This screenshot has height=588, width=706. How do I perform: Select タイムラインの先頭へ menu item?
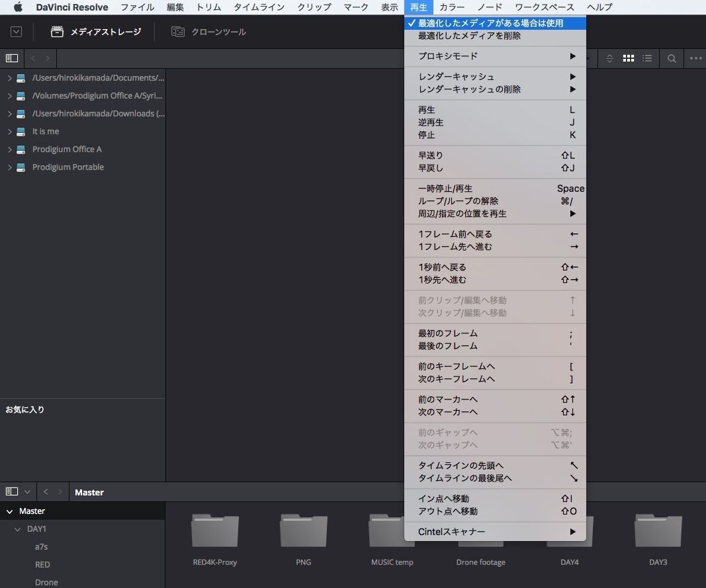coord(496,466)
